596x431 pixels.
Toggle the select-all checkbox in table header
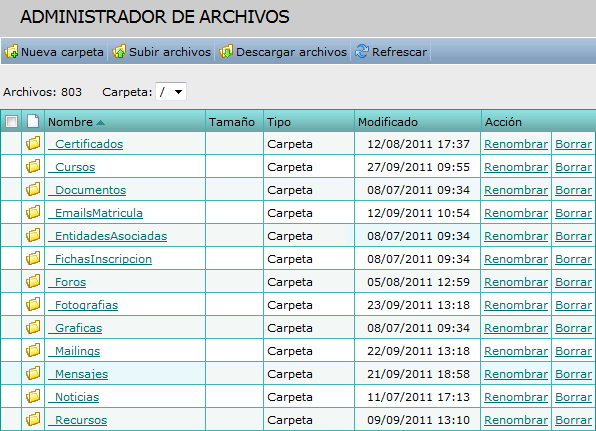pyautogui.click(x=11, y=122)
